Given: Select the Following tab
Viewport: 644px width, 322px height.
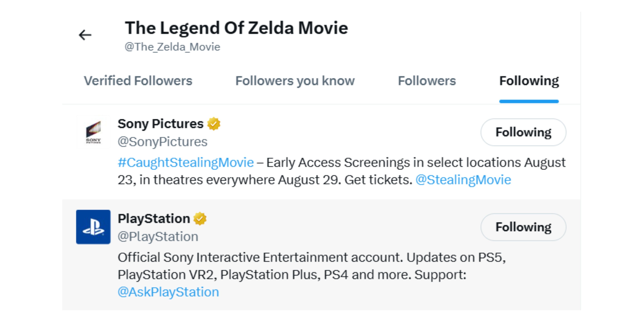Looking at the screenshot, I should [x=529, y=81].
